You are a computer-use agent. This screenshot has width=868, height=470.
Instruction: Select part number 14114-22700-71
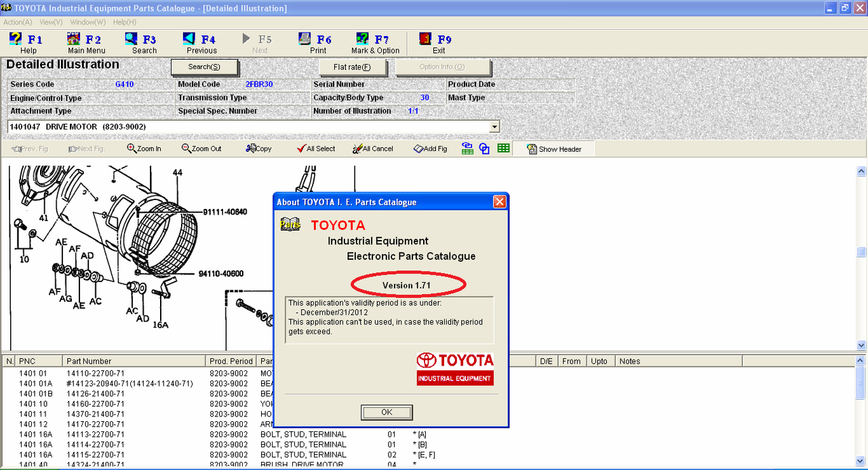[x=96, y=444]
